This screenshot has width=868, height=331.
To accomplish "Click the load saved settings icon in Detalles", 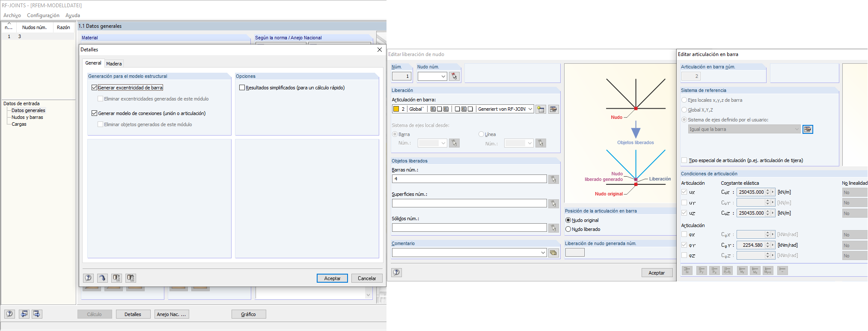I will click(116, 278).
